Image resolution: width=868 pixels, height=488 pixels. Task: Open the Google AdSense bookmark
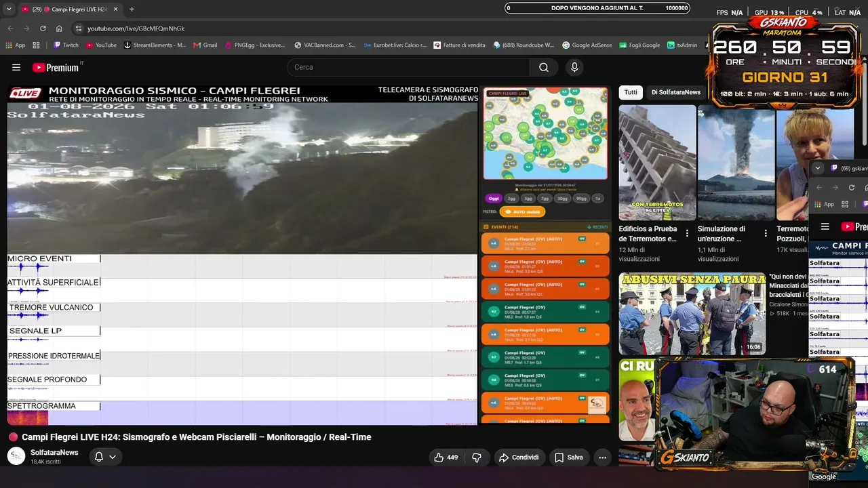click(587, 45)
